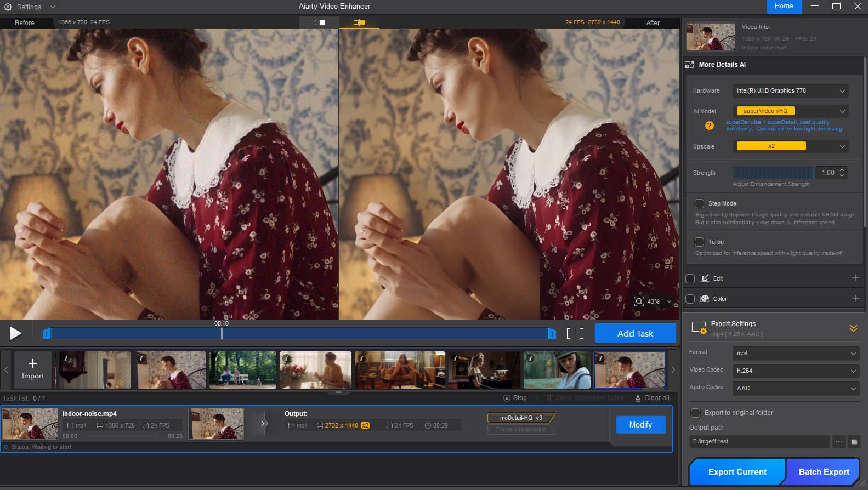Check Export to original folder

coord(696,413)
